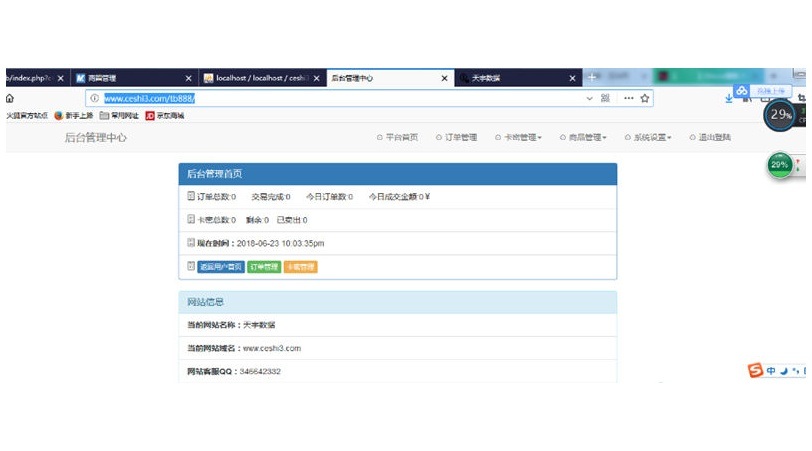This screenshot has width=812, height=451.
Task: Select the 网站客服QQ number
Action: tap(260, 372)
